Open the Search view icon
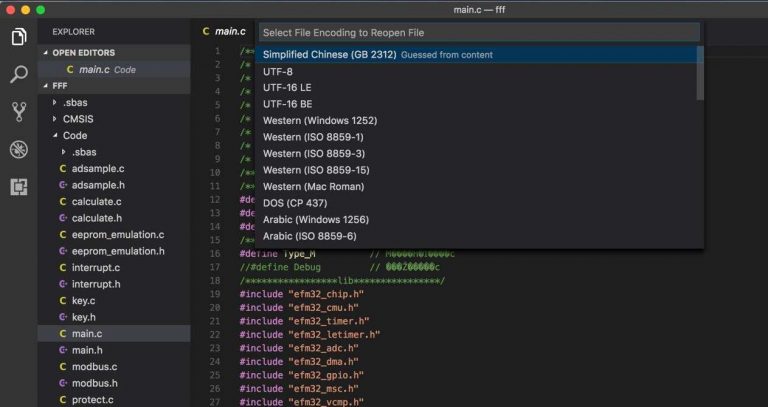 point(18,74)
